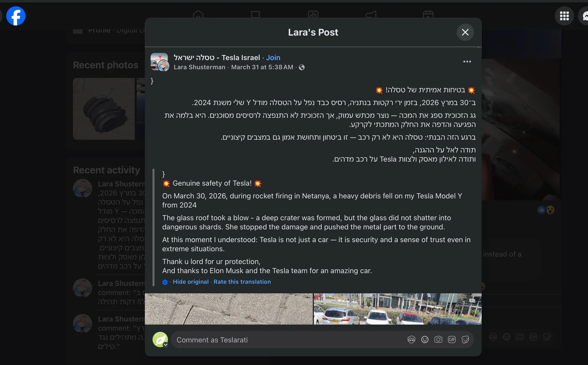Image resolution: width=588 pixels, height=365 pixels.
Task: Switch commenting profile via Teslarati avatar
Action: [x=160, y=340]
